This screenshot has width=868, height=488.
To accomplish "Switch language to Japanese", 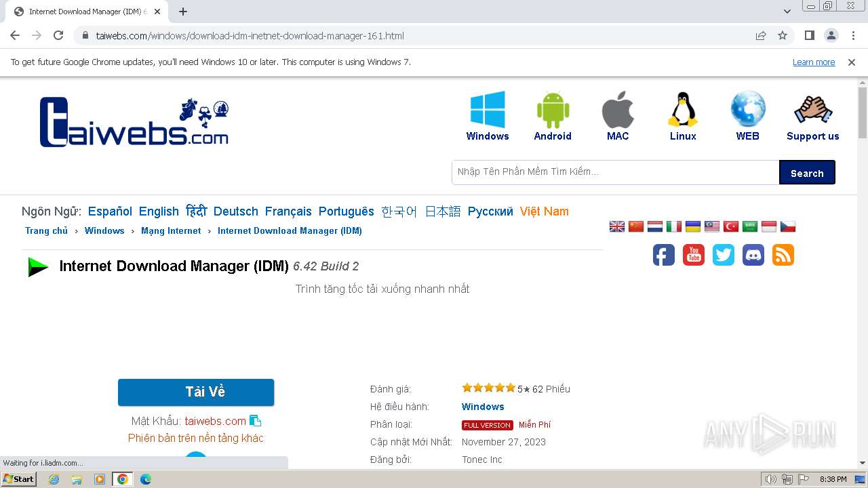I will (x=443, y=211).
